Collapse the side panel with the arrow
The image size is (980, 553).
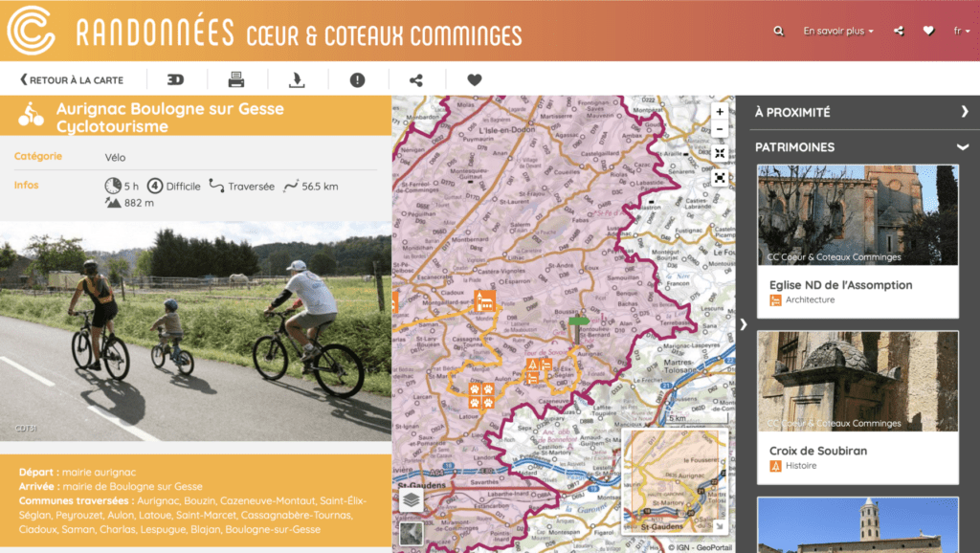pyautogui.click(x=743, y=324)
